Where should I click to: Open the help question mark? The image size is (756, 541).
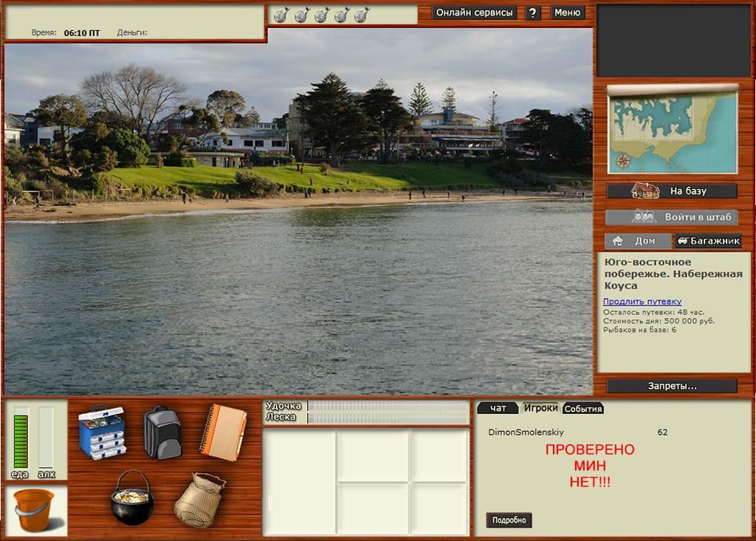[532, 13]
